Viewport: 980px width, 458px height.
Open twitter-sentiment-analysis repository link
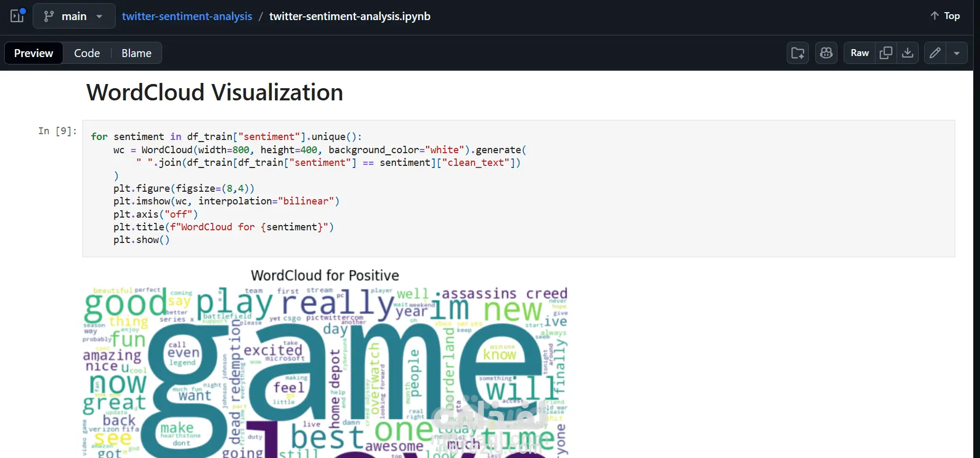[x=187, y=16]
